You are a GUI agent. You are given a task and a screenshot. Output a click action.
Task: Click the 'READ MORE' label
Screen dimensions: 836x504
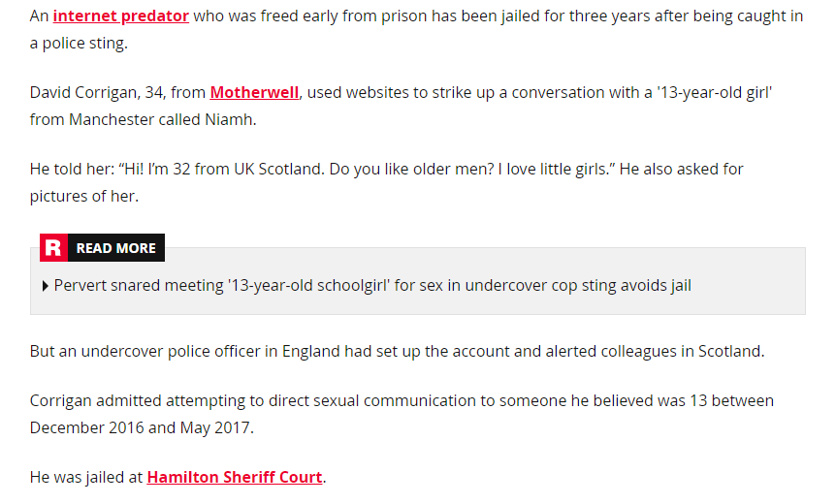coord(115,248)
